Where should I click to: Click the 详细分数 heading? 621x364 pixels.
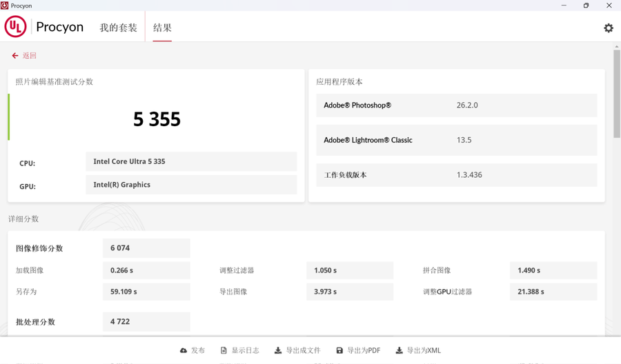click(x=23, y=219)
